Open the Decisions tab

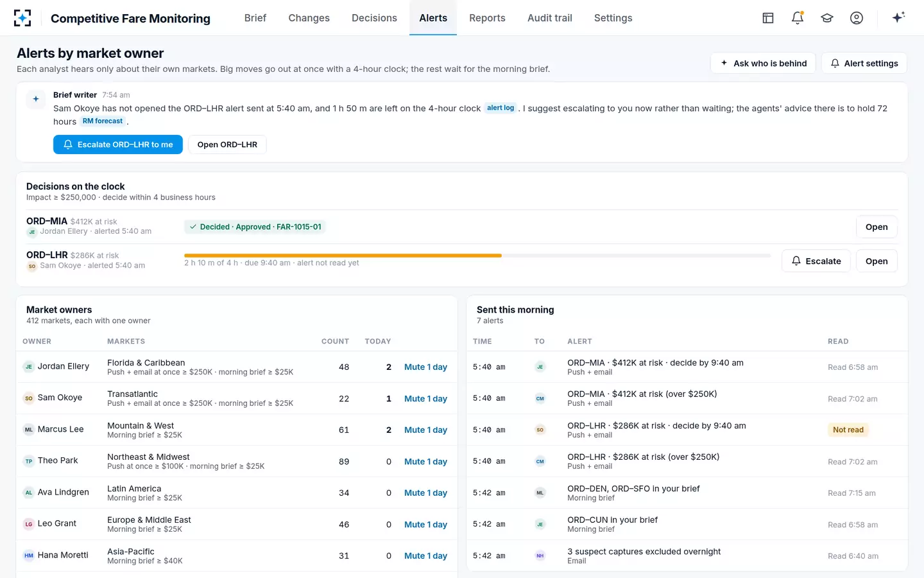click(374, 18)
